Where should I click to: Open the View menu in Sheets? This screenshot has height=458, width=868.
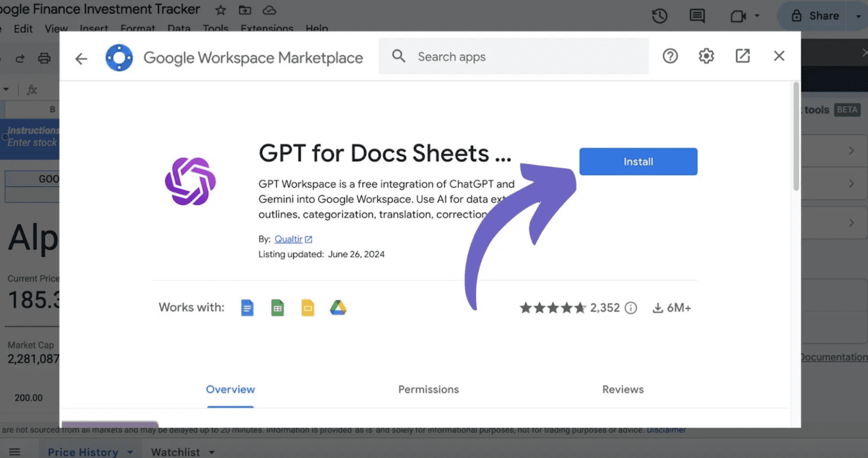(56, 28)
